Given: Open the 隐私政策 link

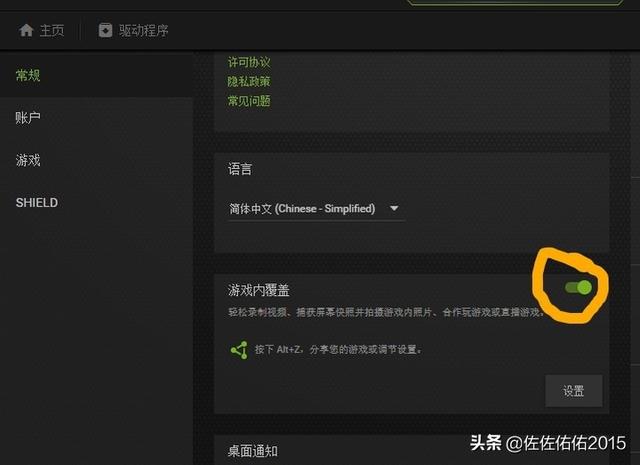Looking at the screenshot, I should pos(249,81).
